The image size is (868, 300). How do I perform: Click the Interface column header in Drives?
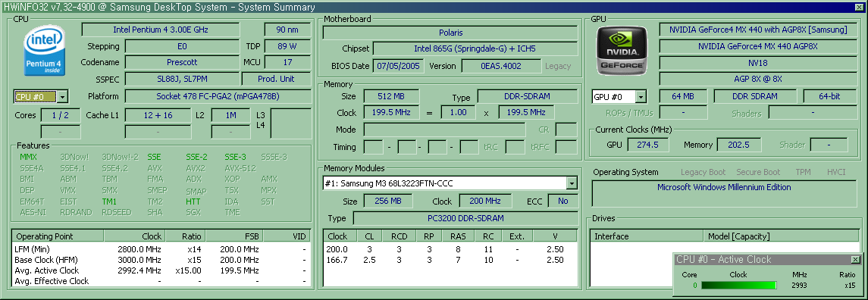point(647,236)
